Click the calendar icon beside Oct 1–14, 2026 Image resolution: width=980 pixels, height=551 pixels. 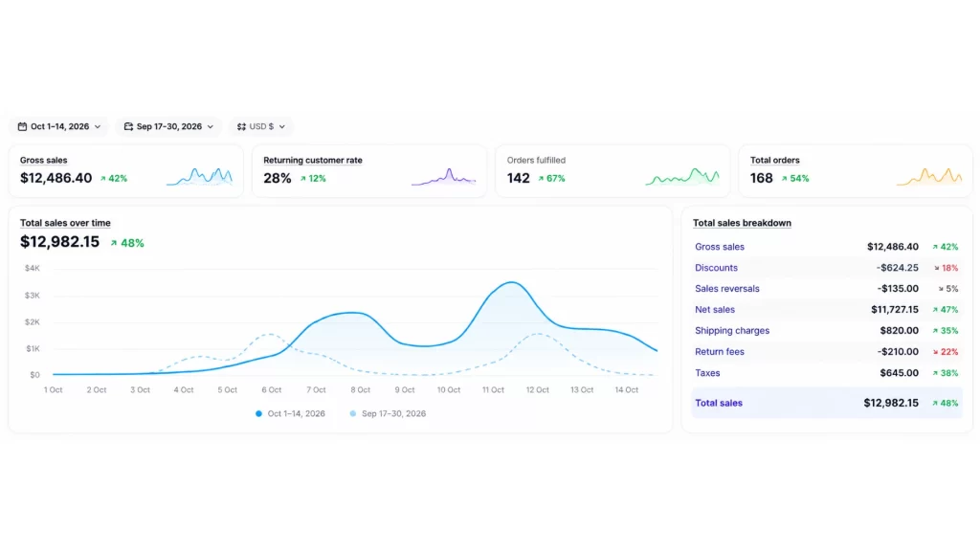coord(23,126)
